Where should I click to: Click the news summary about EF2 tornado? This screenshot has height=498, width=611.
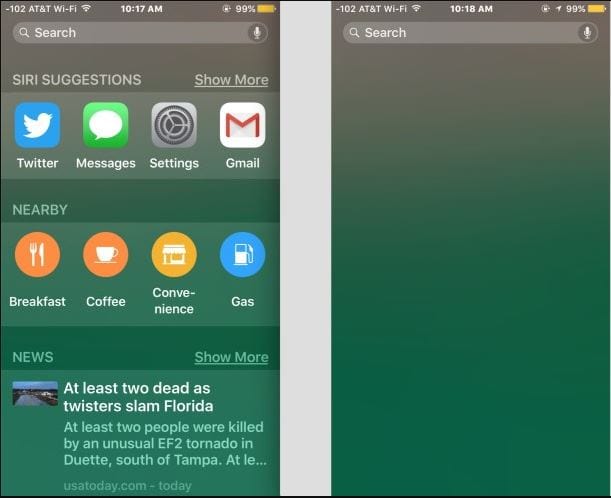point(165,443)
